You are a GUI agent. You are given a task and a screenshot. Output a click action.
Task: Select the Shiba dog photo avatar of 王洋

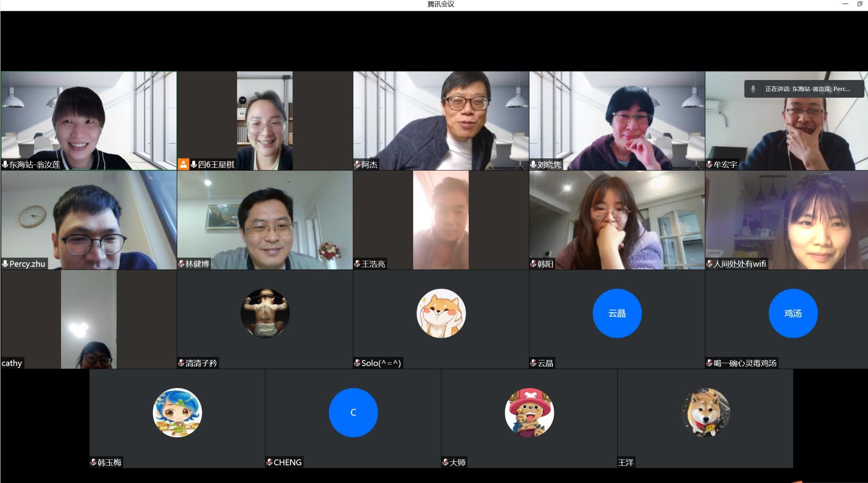(705, 412)
